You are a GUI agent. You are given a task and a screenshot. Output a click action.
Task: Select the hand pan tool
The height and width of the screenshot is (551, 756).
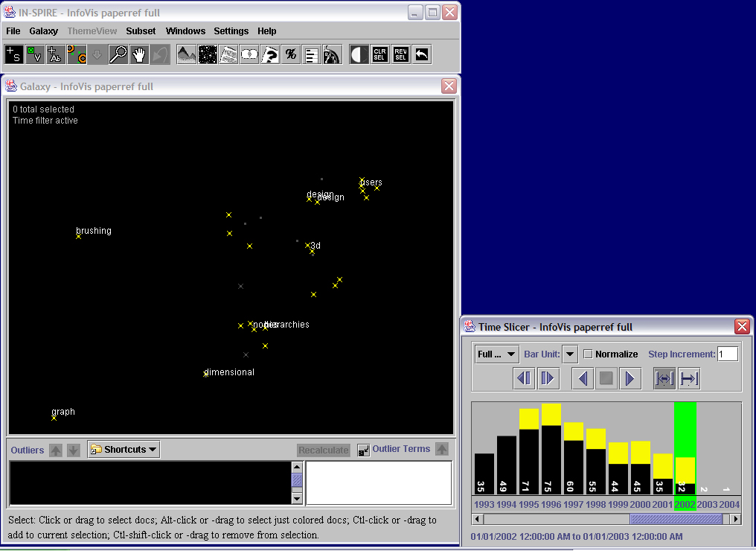point(139,54)
